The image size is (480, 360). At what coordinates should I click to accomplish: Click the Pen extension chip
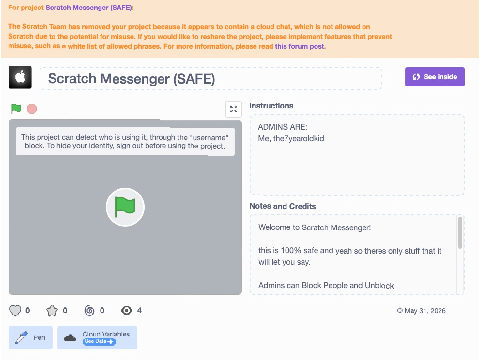tap(31, 337)
